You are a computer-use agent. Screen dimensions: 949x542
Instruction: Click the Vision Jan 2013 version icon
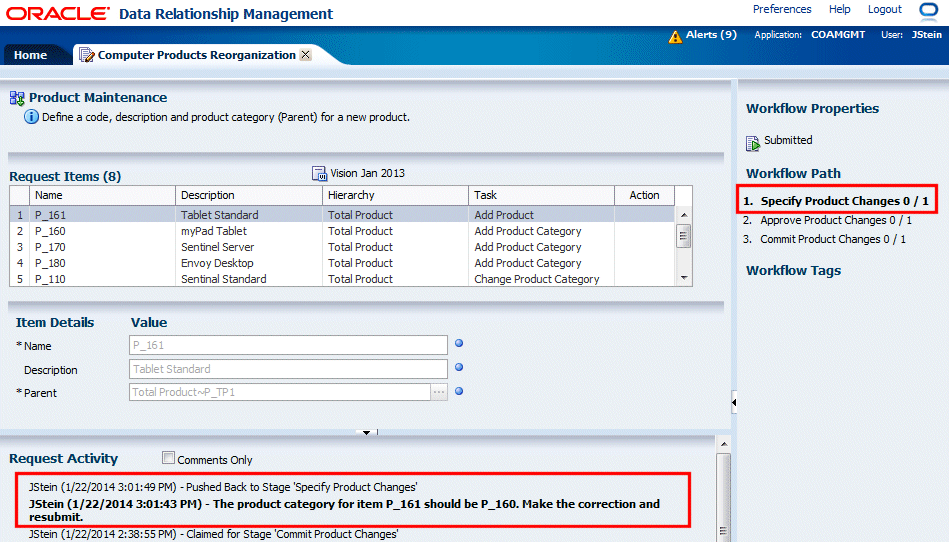[319, 174]
